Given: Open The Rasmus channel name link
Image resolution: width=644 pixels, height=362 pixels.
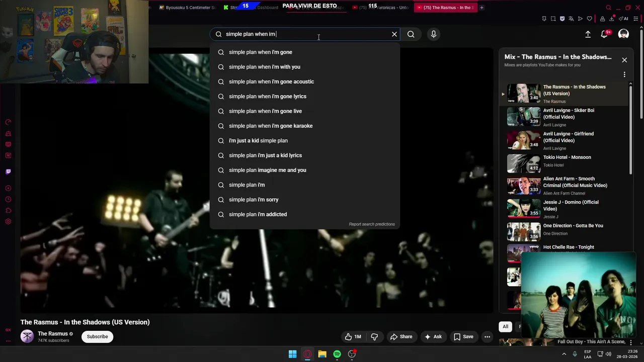Looking at the screenshot, I should (x=52, y=334).
